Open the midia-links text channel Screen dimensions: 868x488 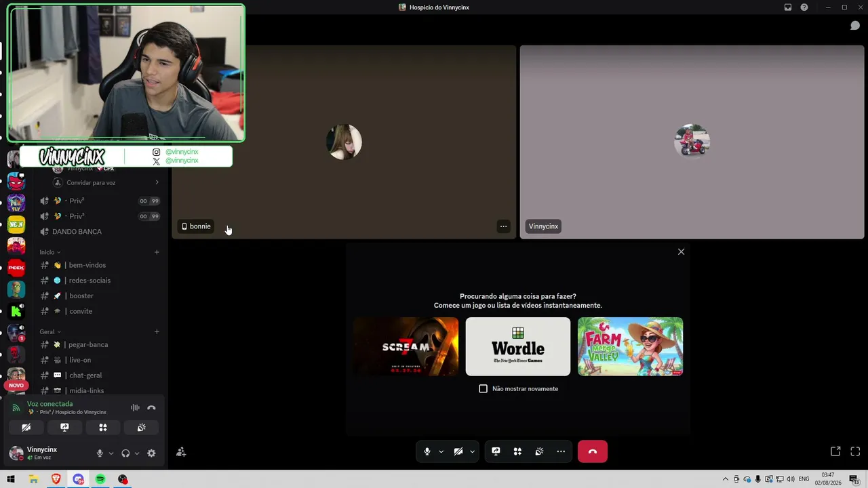pyautogui.click(x=99, y=390)
